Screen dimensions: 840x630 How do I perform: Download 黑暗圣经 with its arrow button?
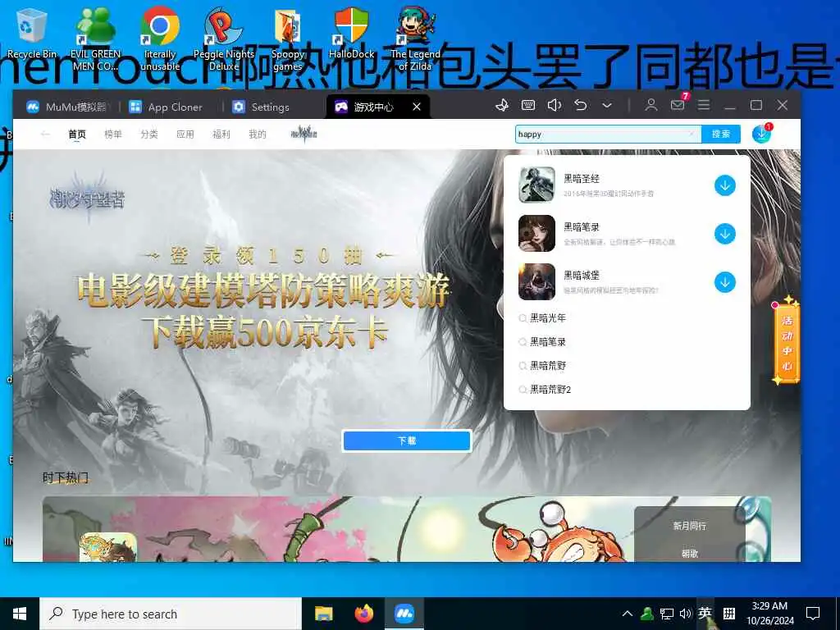[x=725, y=185]
